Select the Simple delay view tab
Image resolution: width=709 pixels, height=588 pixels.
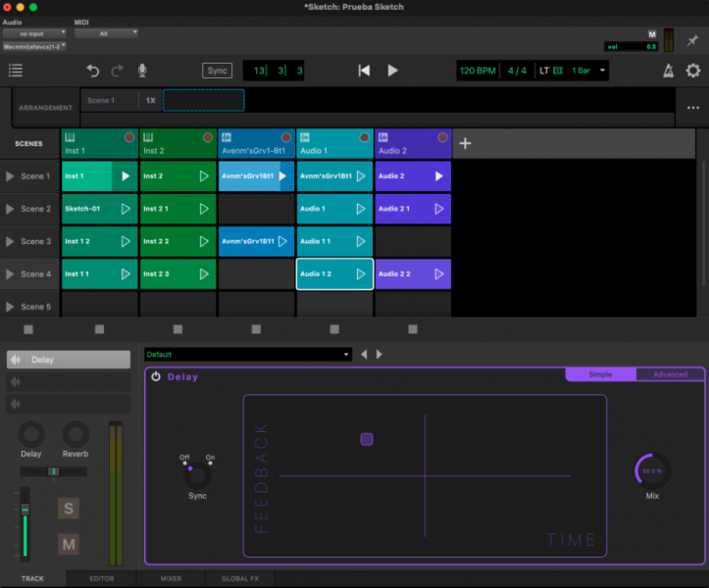coord(600,374)
